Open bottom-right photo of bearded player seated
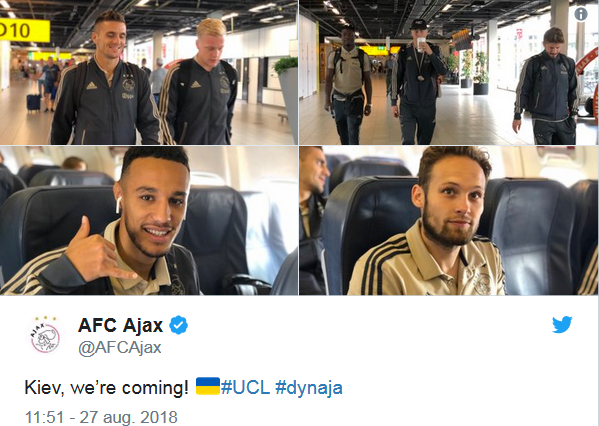Screen dimensions: 599x426 tap(449, 220)
